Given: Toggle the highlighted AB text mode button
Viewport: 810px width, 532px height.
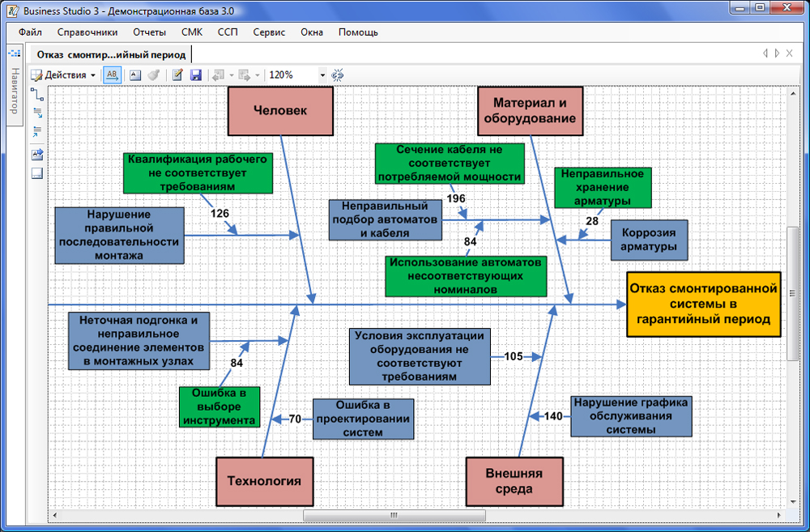Looking at the screenshot, I should pos(113,74).
